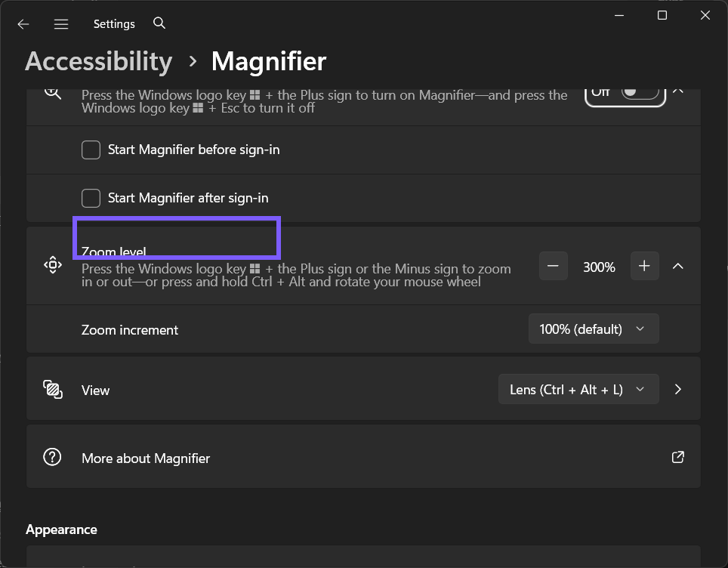Screen dimensions: 728x568
Task: Click the external link icon
Action: click(x=678, y=457)
